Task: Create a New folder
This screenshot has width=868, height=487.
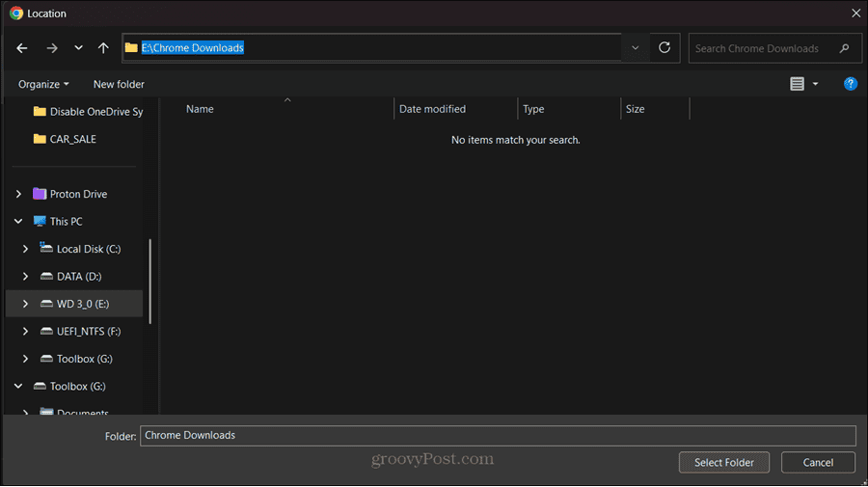Action: click(119, 84)
